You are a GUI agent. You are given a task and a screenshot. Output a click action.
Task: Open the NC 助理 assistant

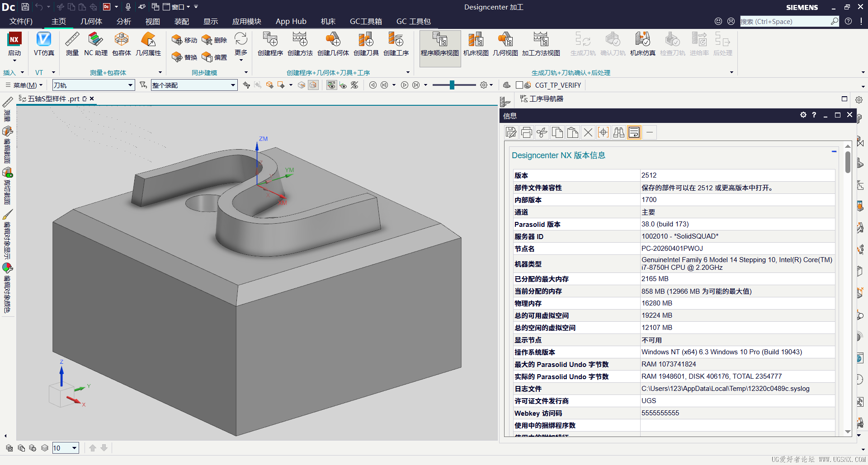[96, 44]
